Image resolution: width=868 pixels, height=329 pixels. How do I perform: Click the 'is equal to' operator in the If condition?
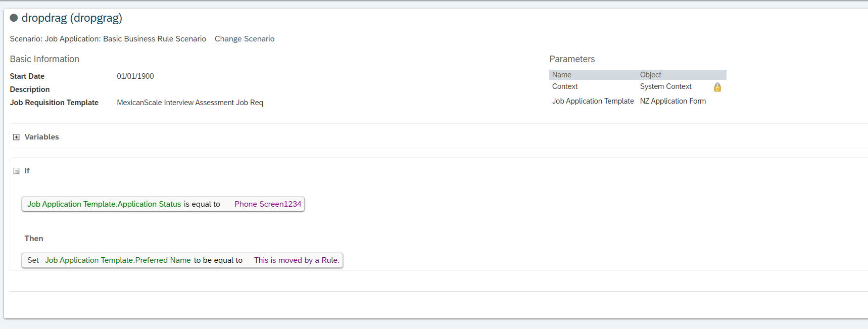202,204
